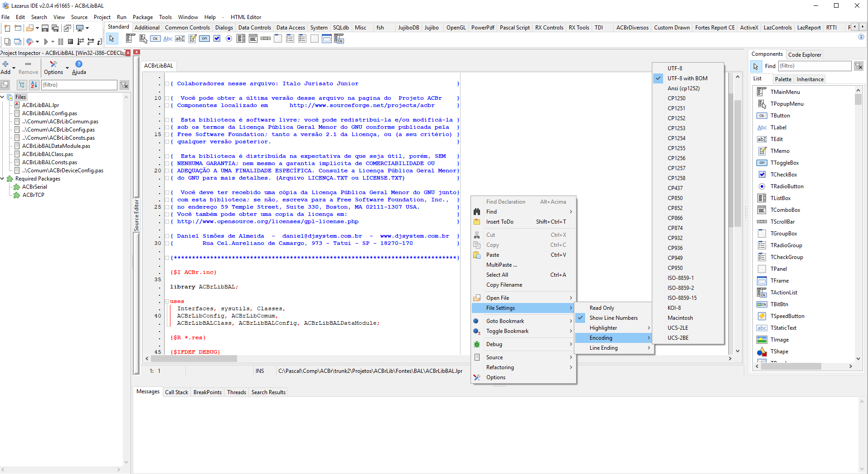The image size is (868, 474).
Task: Click the component list horizontal scrollbar thumb
Action: [790, 366]
